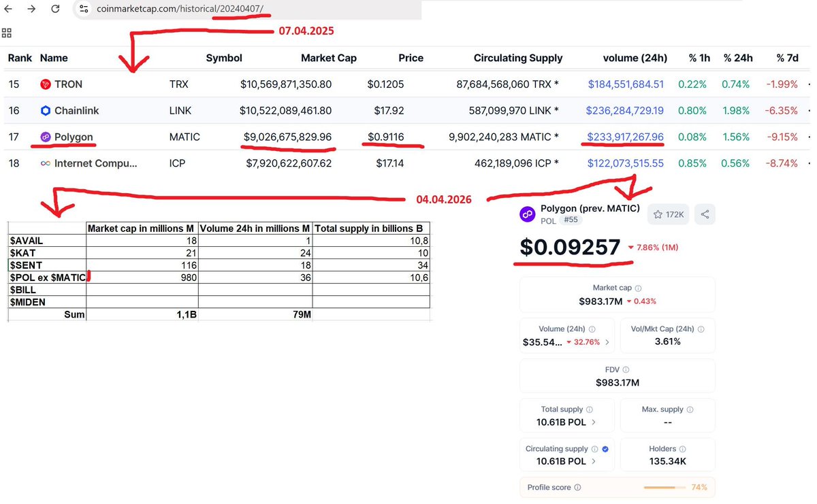The image size is (817, 504).
Task: Click the browser address bar URL
Action: point(180,9)
